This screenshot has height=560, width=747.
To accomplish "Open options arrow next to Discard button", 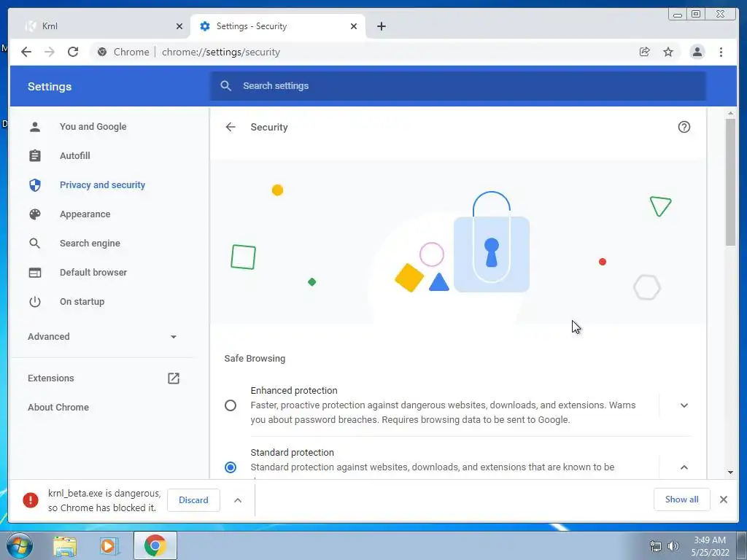I will 238,500.
